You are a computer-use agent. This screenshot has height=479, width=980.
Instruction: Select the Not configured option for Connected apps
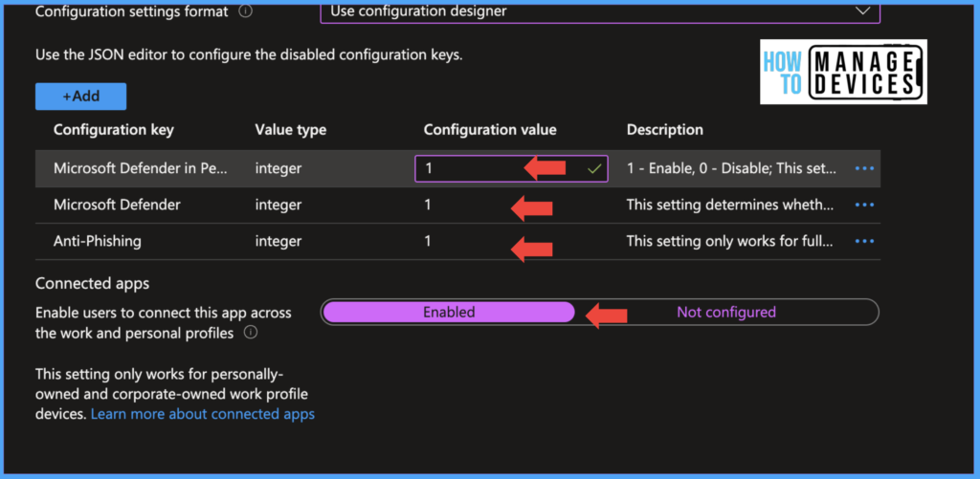pos(726,313)
